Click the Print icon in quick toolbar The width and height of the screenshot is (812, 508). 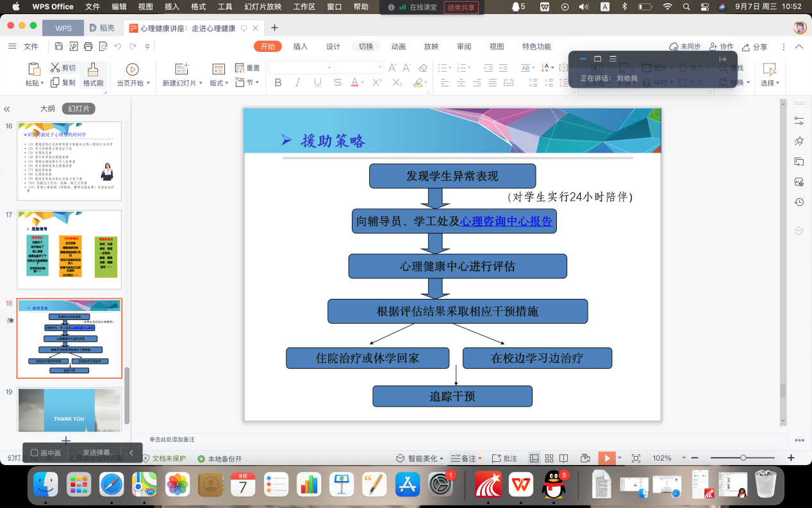88,46
